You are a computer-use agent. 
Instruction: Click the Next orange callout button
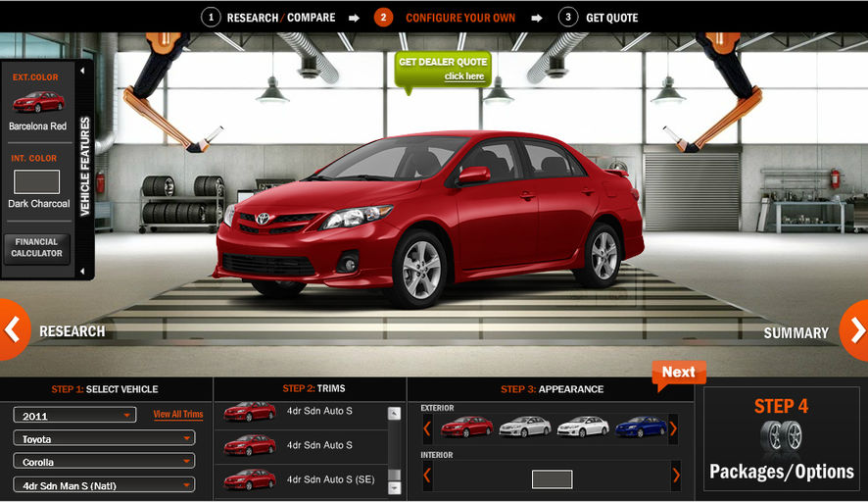coord(679,373)
